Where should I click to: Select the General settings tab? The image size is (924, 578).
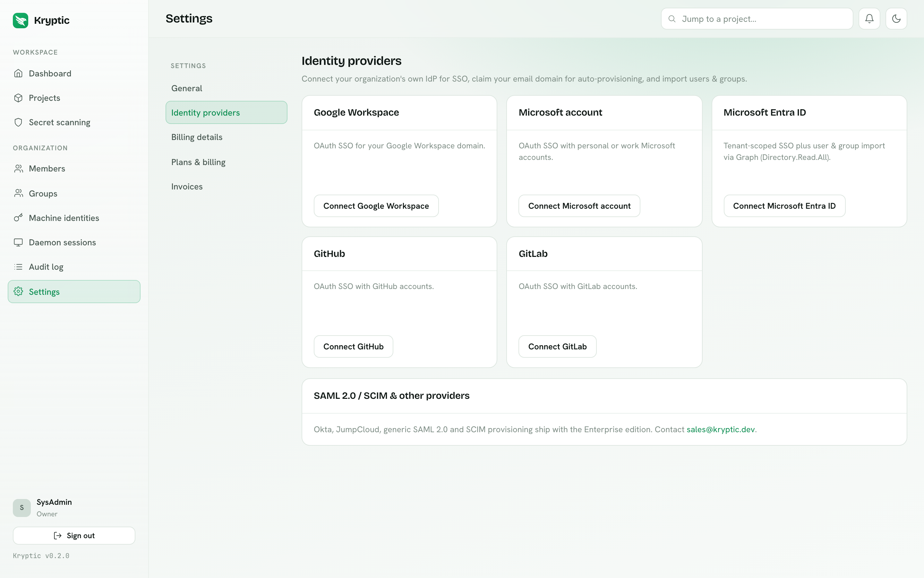(227, 88)
